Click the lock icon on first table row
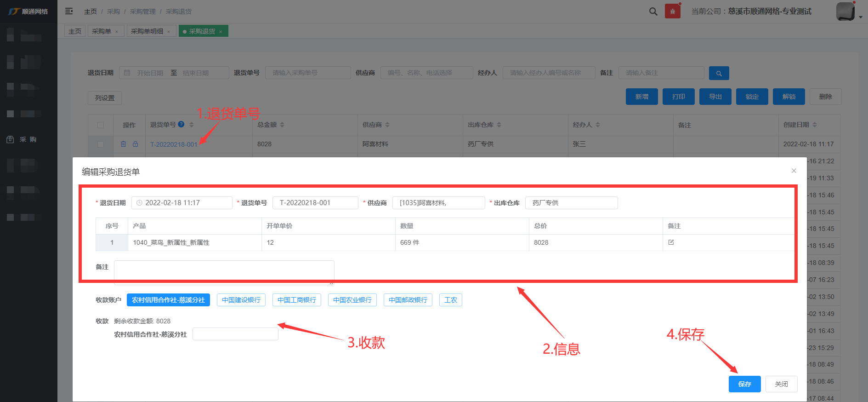 pyautogui.click(x=136, y=144)
